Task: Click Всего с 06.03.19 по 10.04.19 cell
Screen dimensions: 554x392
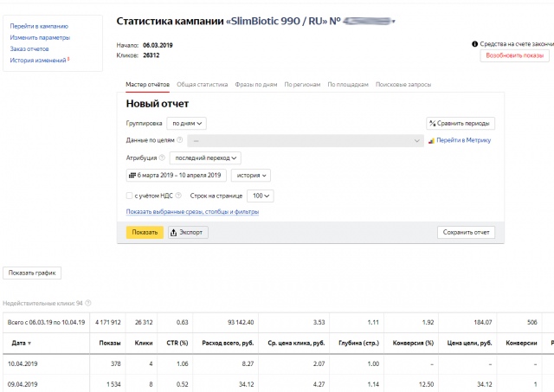Action: 46,322
